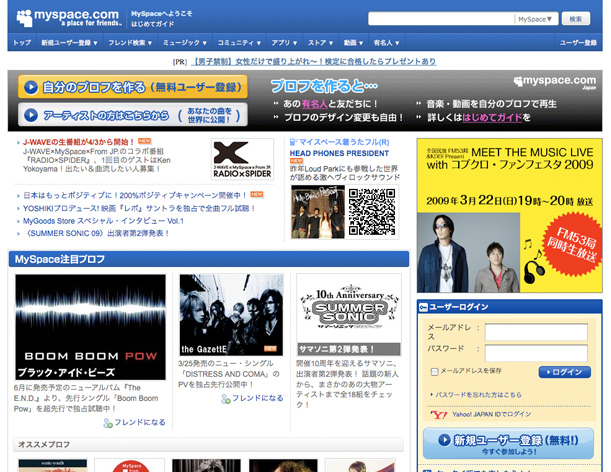
Task: Click the key icon in ユーザーログイン header
Action: pos(423,308)
